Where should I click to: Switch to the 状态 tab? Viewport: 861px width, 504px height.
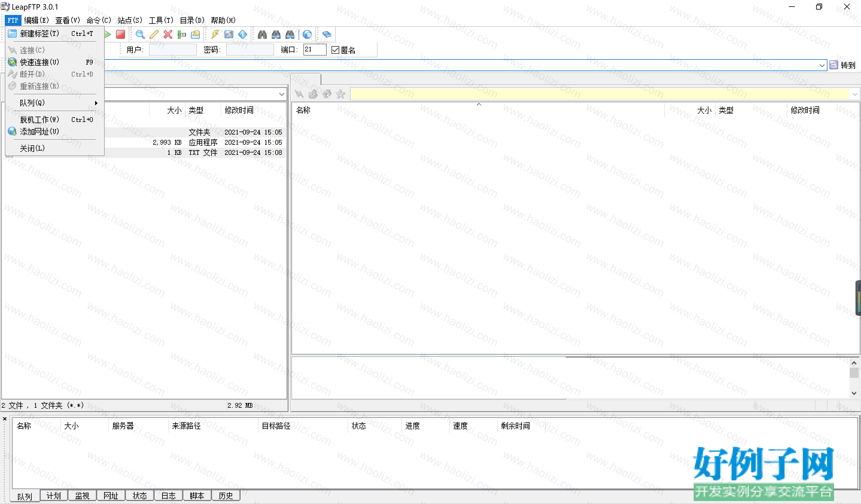[x=139, y=495]
